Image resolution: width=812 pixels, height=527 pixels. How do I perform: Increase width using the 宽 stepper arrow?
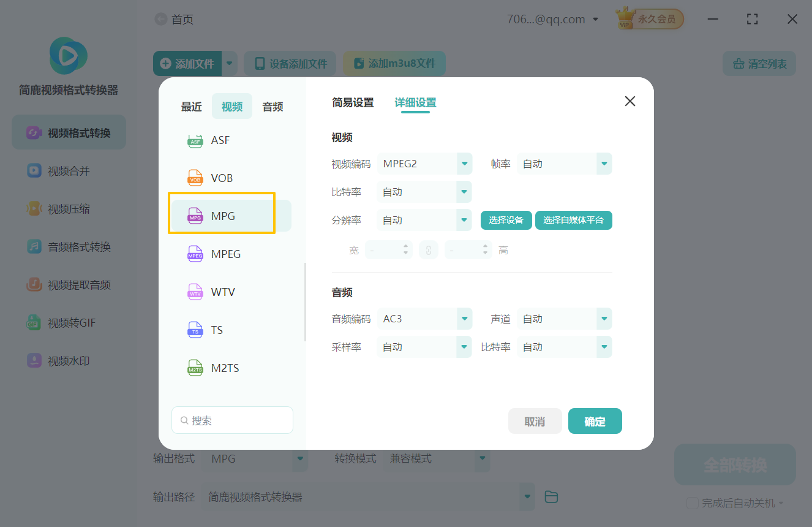405,246
